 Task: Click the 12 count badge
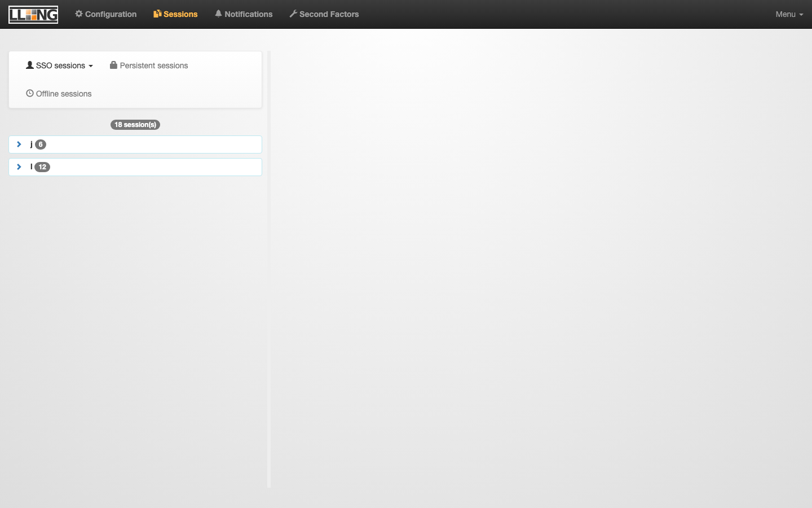(x=42, y=167)
